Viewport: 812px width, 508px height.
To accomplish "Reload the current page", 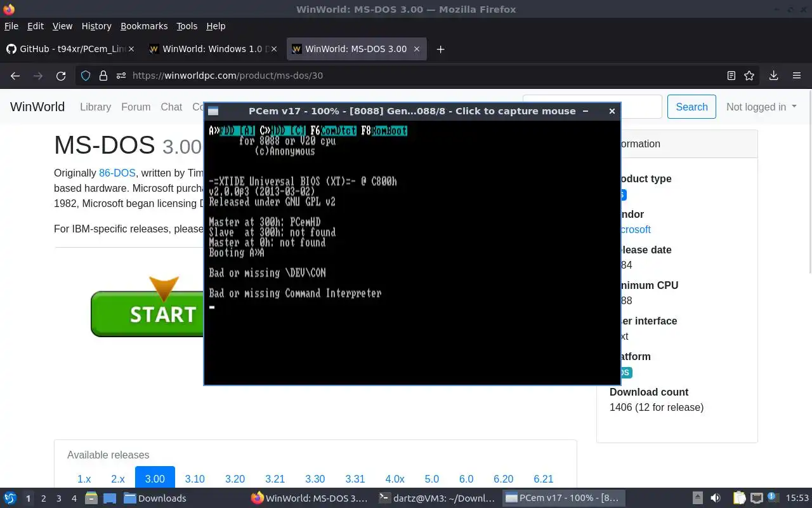I will coord(61,76).
